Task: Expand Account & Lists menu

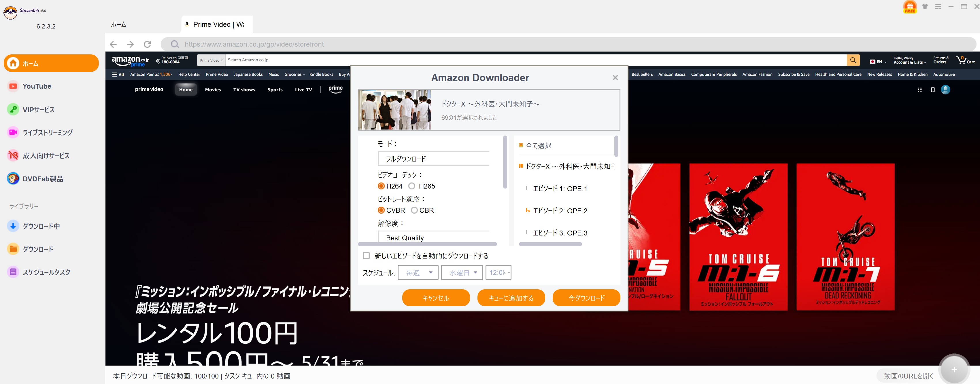Action: coord(910,60)
